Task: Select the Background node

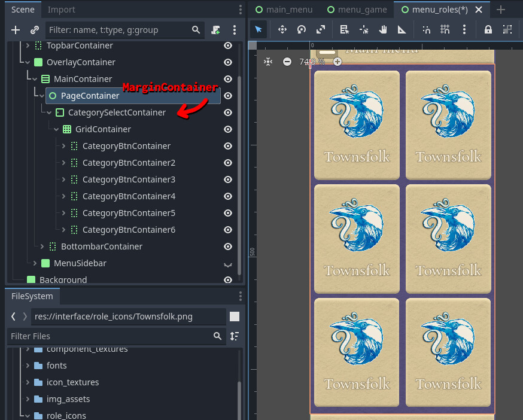Action: 63,279
